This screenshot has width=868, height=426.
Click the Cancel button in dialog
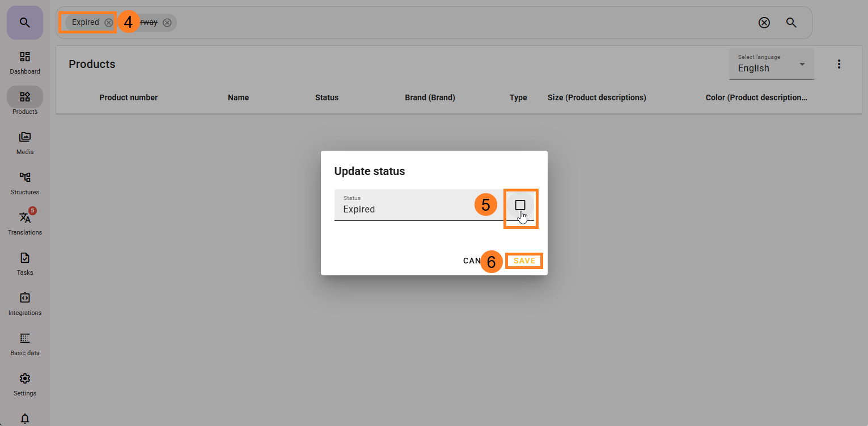coord(472,261)
